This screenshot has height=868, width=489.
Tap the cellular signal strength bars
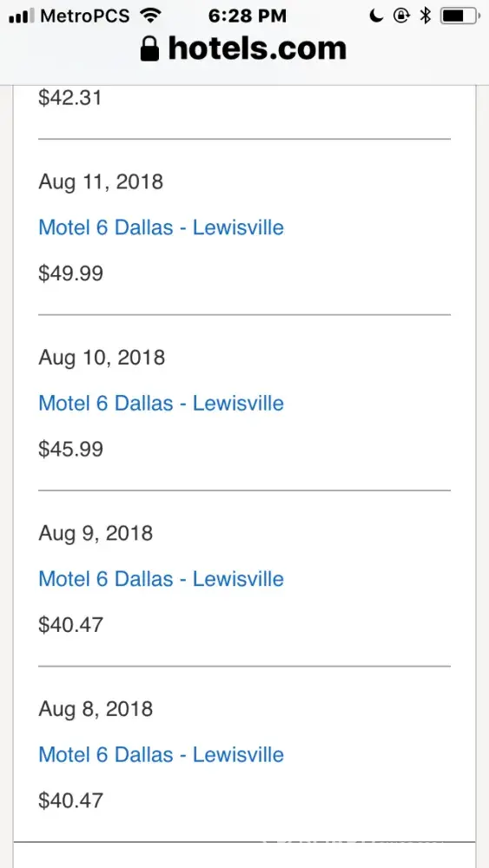pyautogui.click(x=22, y=16)
